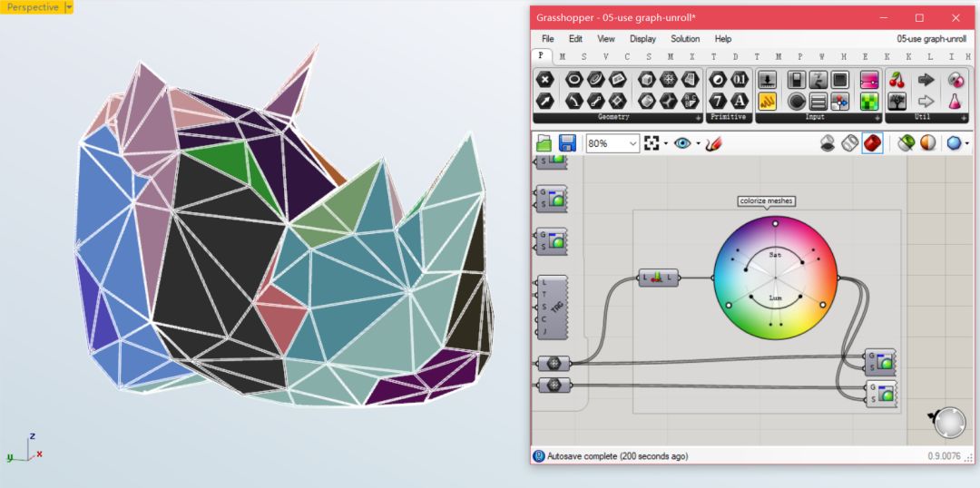Click the top hue handle on colour wheel

coord(776,223)
